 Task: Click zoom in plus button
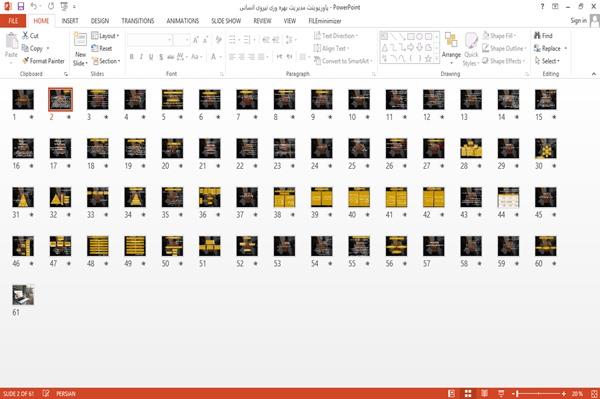point(564,393)
